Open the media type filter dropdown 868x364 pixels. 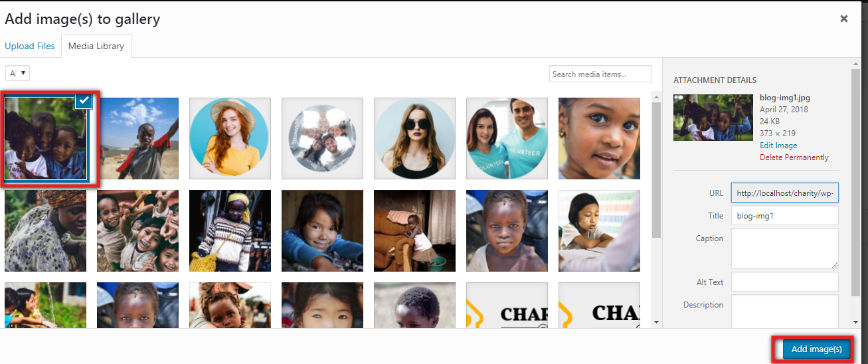click(x=17, y=73)
